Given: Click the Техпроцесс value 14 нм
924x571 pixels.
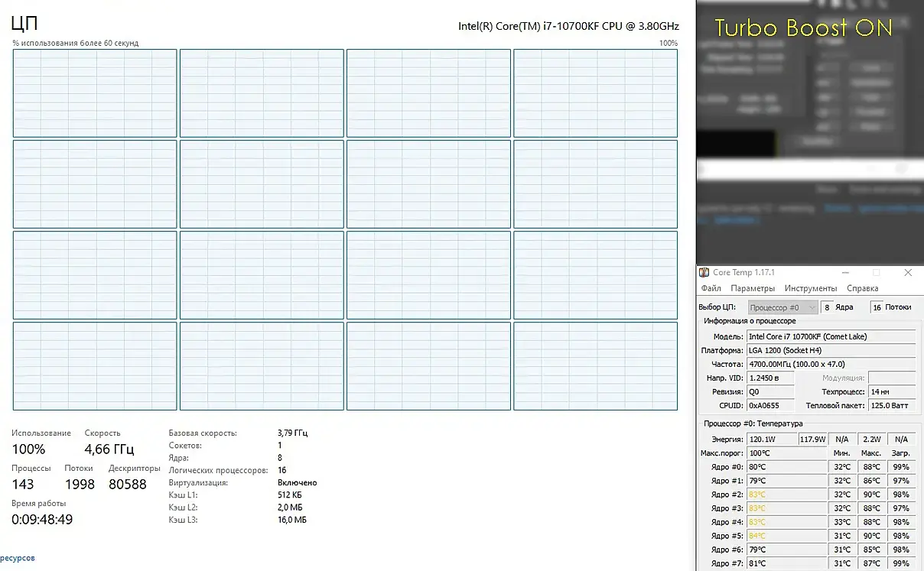Looking at the screenshot, I should tap(892, 391).
